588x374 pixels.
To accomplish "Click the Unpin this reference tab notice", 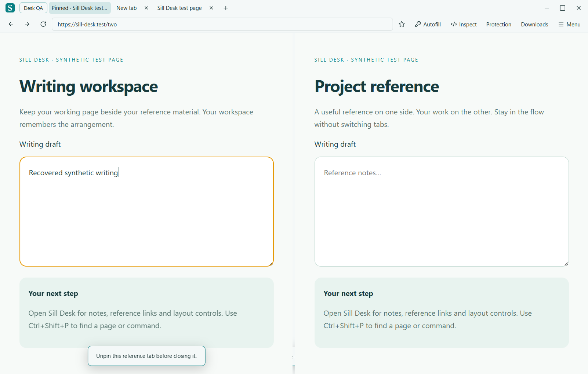I will [146, 356].
